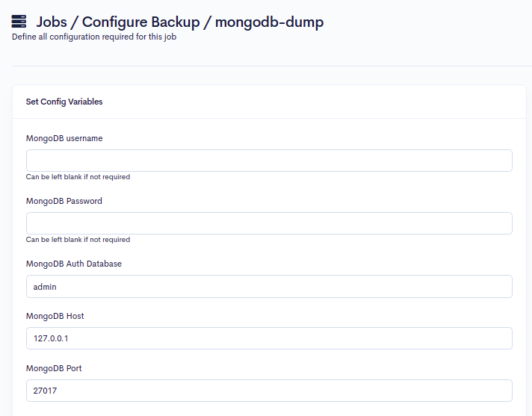Click the "MongoDB username" label
Image resolution: width=532 pixels, height=416 pixels.
(x=64, y=138)
